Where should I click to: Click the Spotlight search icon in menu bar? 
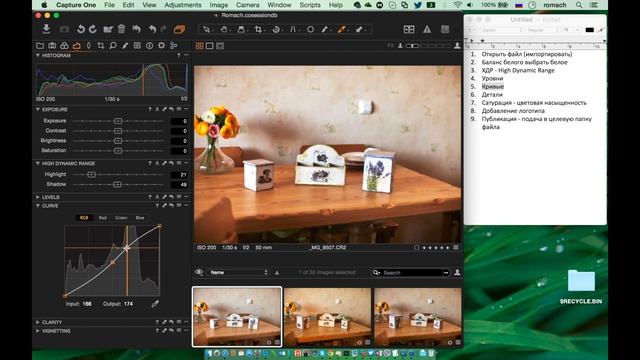pos(579,5)
